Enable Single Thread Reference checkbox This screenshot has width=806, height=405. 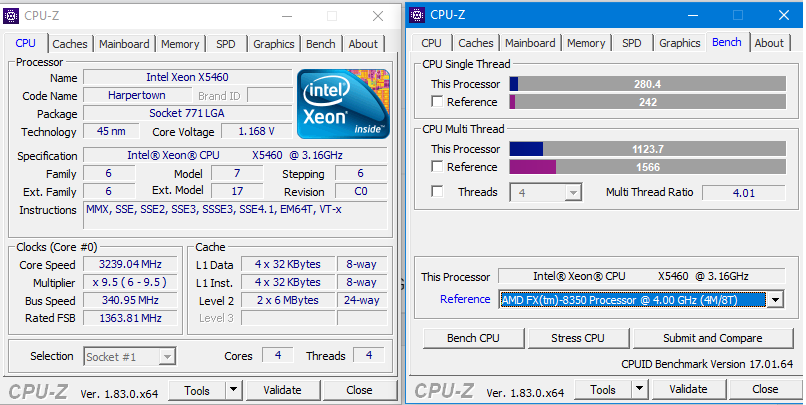437,102
